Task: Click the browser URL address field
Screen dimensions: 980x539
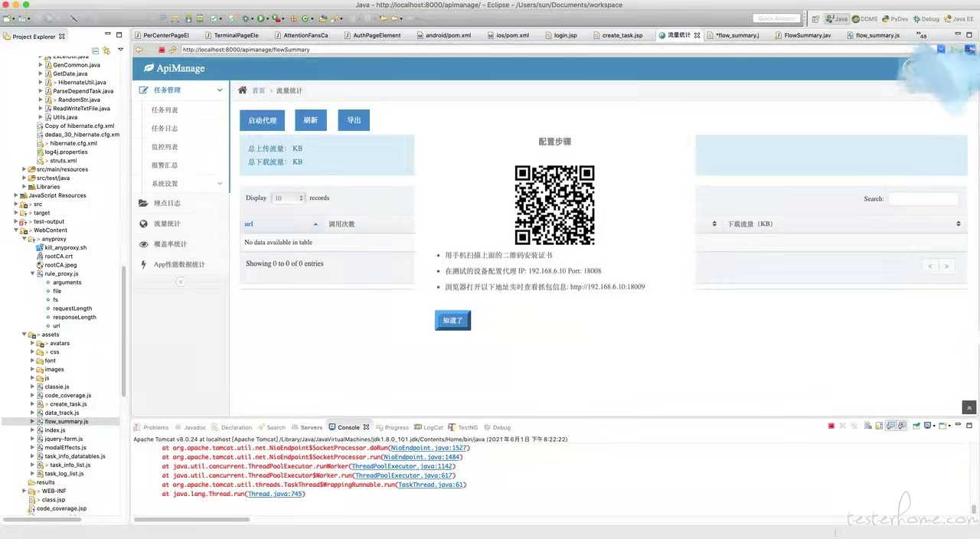Action: click(x=557, y=50)
